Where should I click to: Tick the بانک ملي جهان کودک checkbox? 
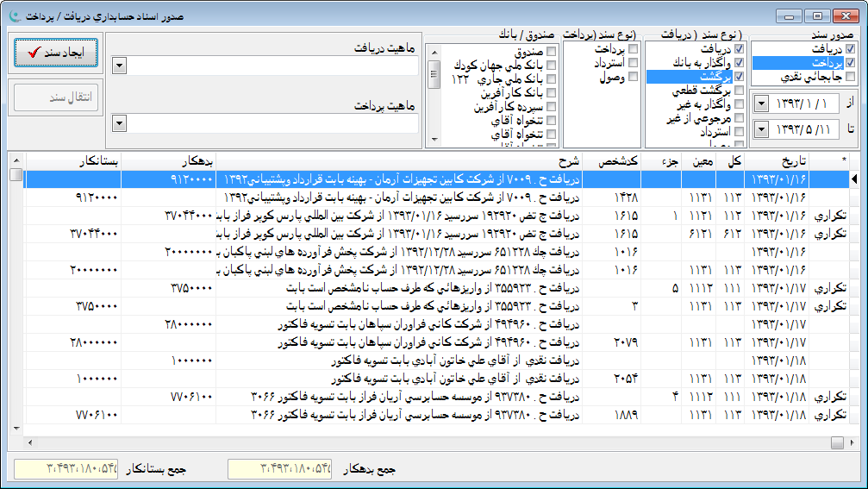(551, 65)
